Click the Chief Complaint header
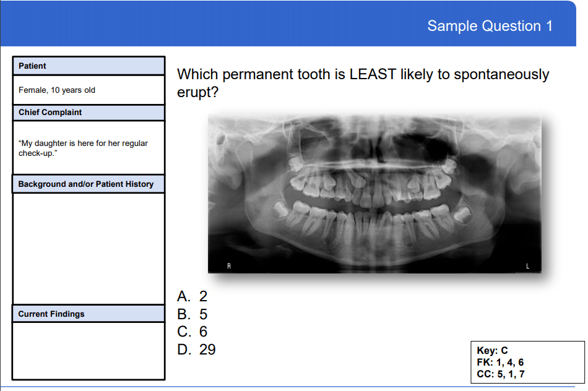The height and width of the screenshot is (391, 588). [x=89, y=113]
